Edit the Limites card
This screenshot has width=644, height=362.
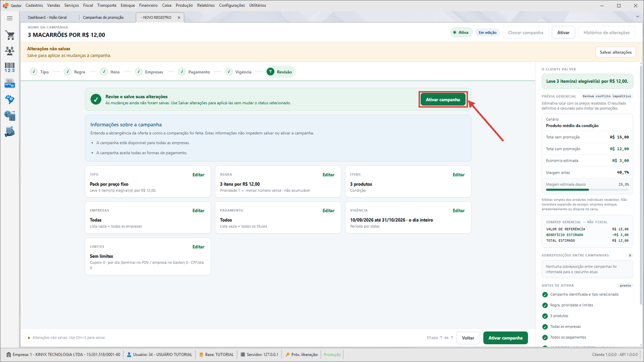[198, 247]
